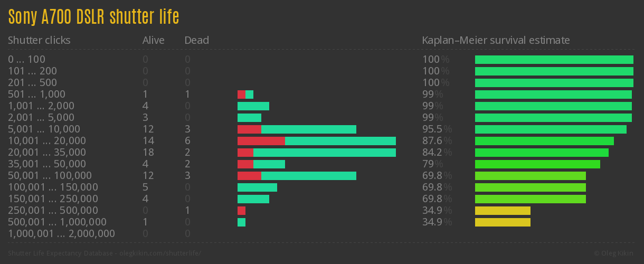Click the survival bar next to 87.6%
Image resolution: width=644 pixels, height=264 pixels.
click(544, 141)
